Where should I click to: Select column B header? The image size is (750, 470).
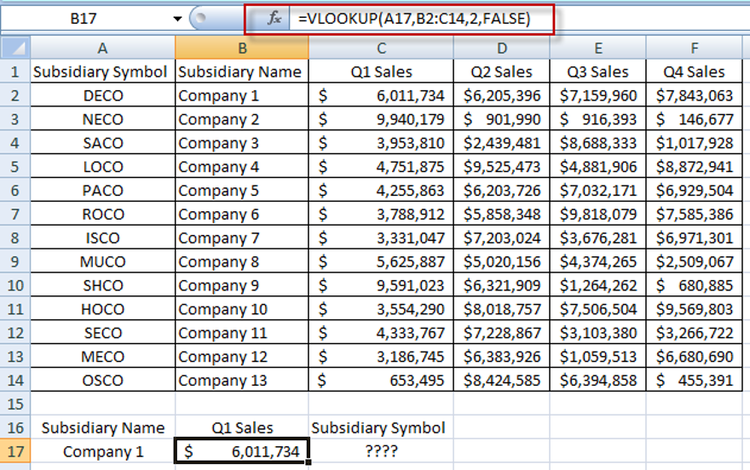(x=241, y=47)
